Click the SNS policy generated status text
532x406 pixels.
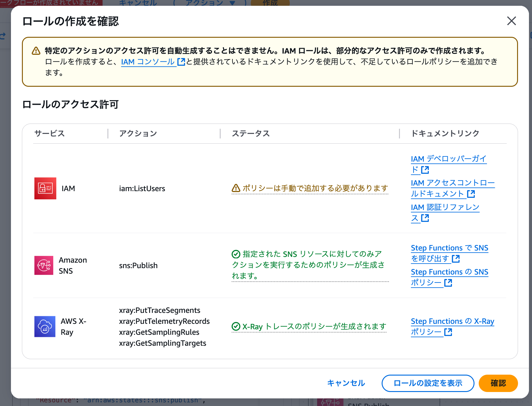(x=310, y=265)
